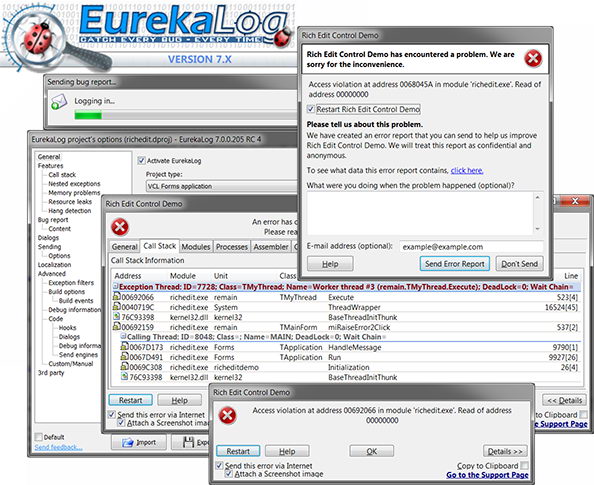Viewport: 594px width, 485px height.
Task: Click the small ladybug beside the EurekaLog title
Action: (283, 38)
